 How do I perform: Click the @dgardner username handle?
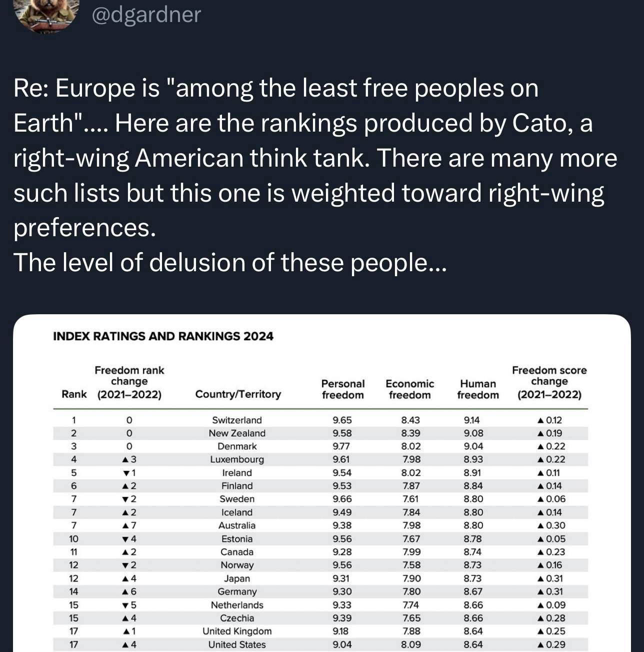coord(146,14)
